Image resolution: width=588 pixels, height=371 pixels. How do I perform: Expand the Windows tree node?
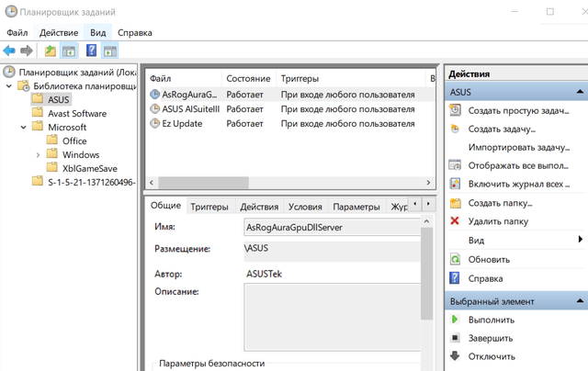(x=38, y=155)
